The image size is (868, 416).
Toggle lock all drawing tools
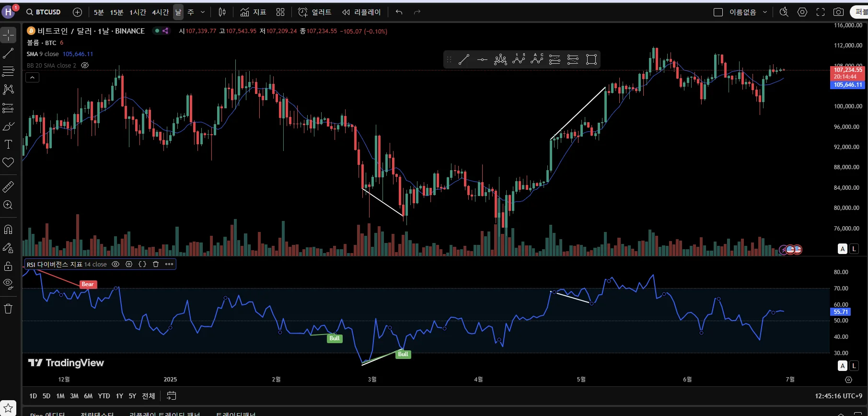pyautogui.click(x=8, y=266)
